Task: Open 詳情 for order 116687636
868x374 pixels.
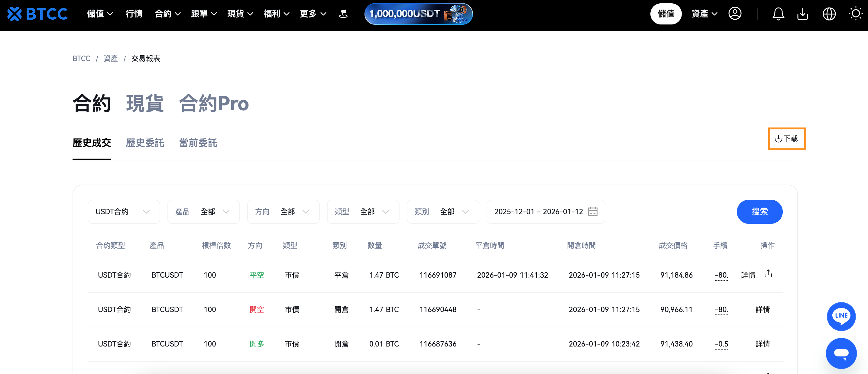Action: click(x=763, y=344)
